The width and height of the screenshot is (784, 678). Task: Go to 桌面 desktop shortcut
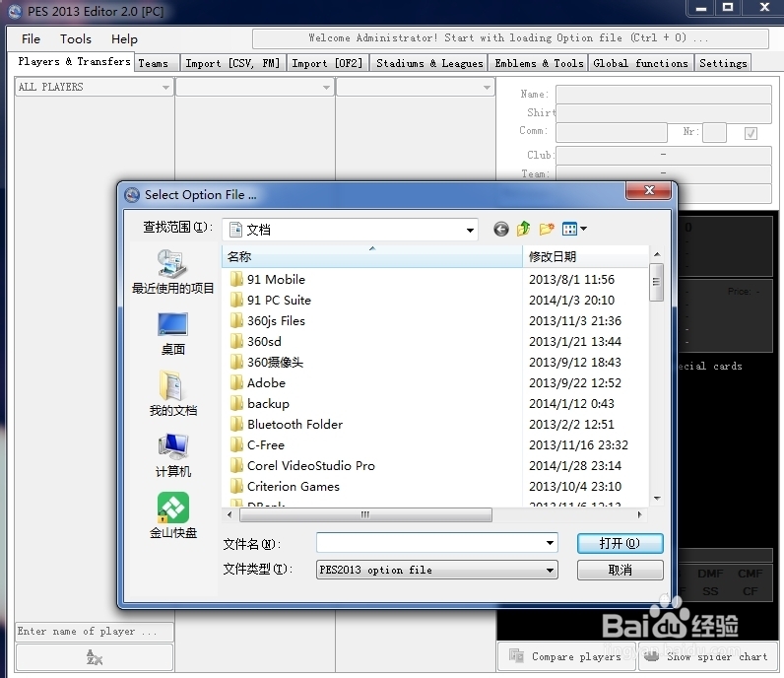click(x=172, y=334)
